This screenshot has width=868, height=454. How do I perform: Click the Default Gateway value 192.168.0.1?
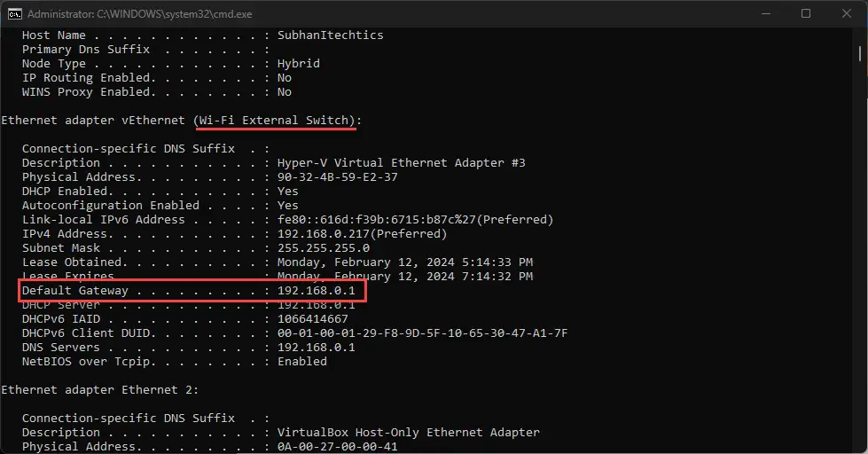pos(317,291)
